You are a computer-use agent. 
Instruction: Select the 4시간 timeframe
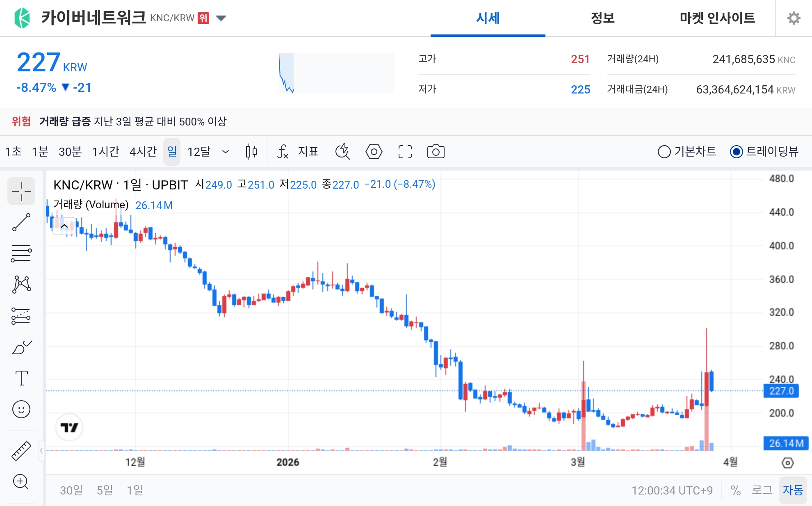click(142, 151)
